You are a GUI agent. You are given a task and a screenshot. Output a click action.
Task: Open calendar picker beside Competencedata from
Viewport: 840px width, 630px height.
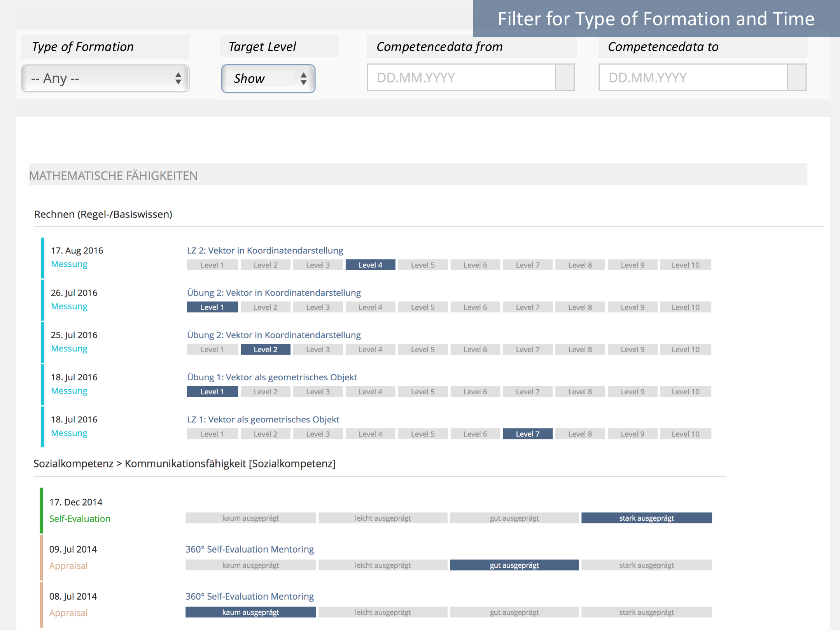565,78
